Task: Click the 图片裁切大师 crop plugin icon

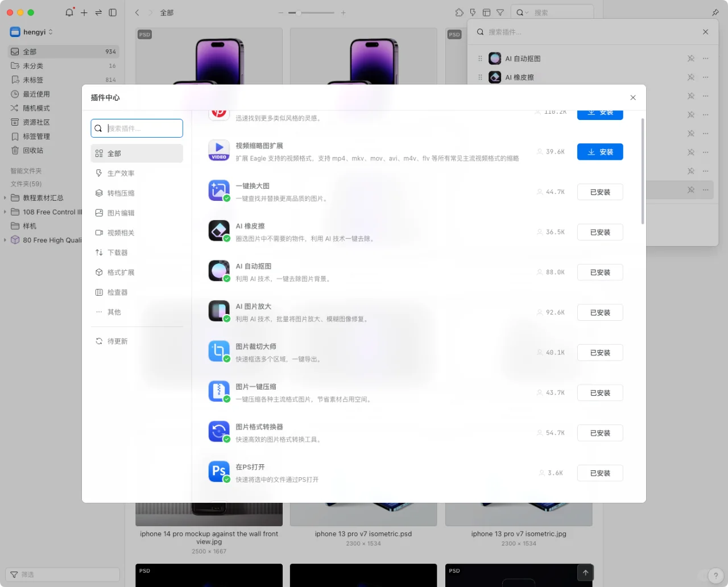Action: (219, 352)
